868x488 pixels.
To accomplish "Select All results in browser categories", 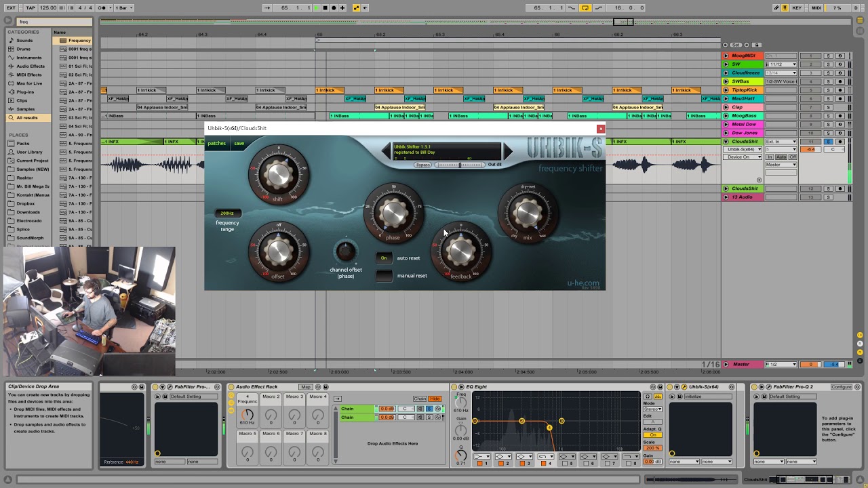I will (x=27, y=118).
